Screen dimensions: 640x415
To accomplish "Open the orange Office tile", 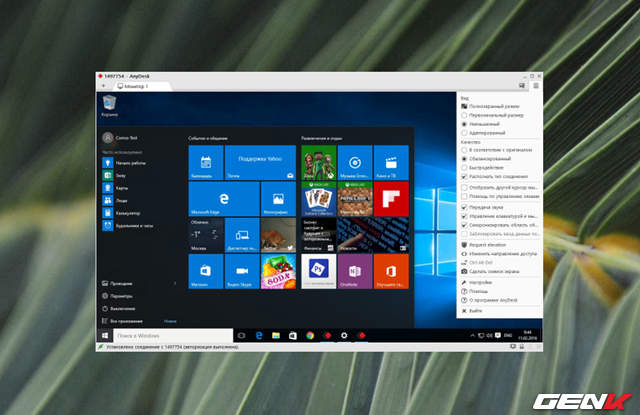I will click(391, 271).
